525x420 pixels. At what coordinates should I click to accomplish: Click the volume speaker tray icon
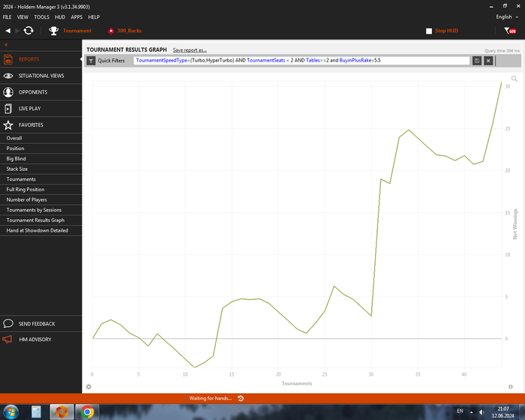point(481,412)
